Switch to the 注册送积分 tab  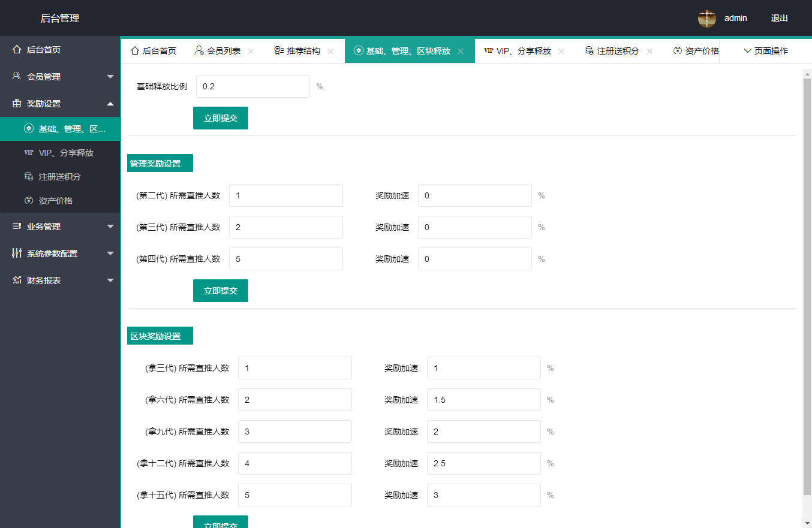[618, 51]
